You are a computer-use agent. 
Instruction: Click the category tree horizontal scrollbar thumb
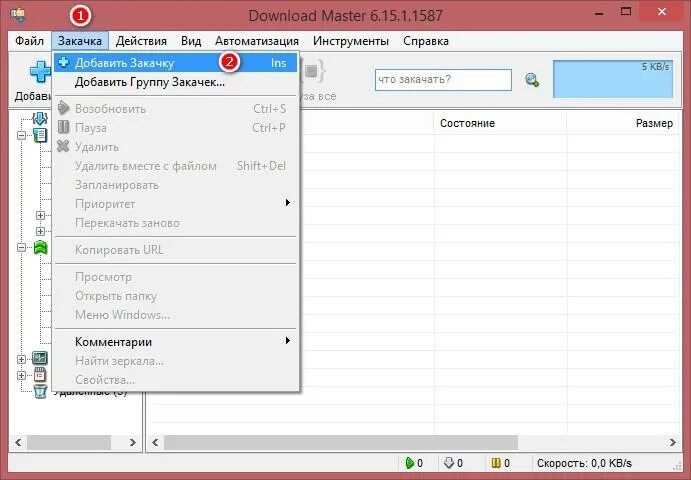point(68,442)
